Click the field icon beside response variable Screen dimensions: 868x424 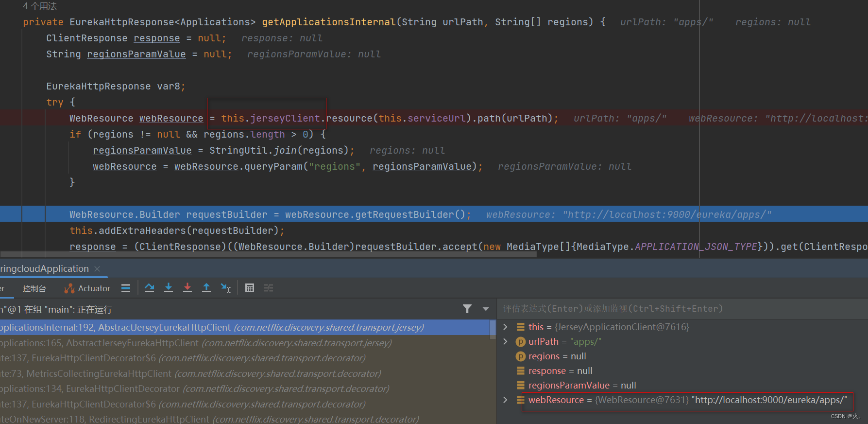(520, 371)
